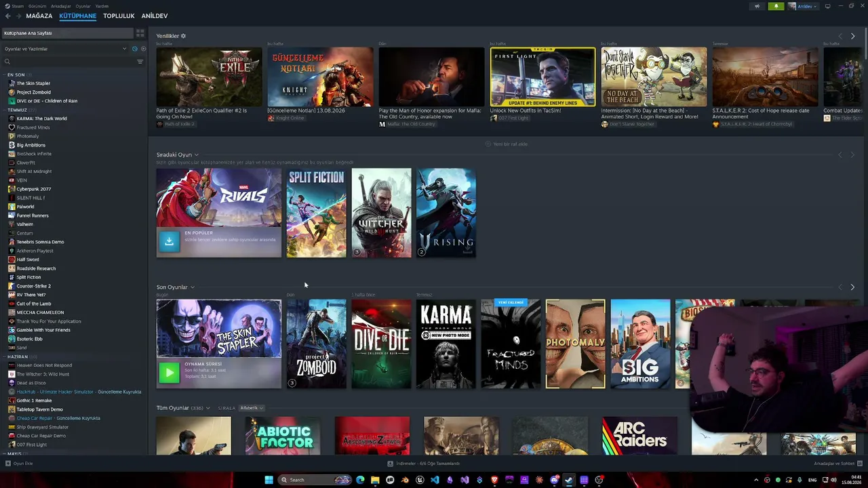
Task: Open Brave browser from the taskbar
Action: pos(494,480)
